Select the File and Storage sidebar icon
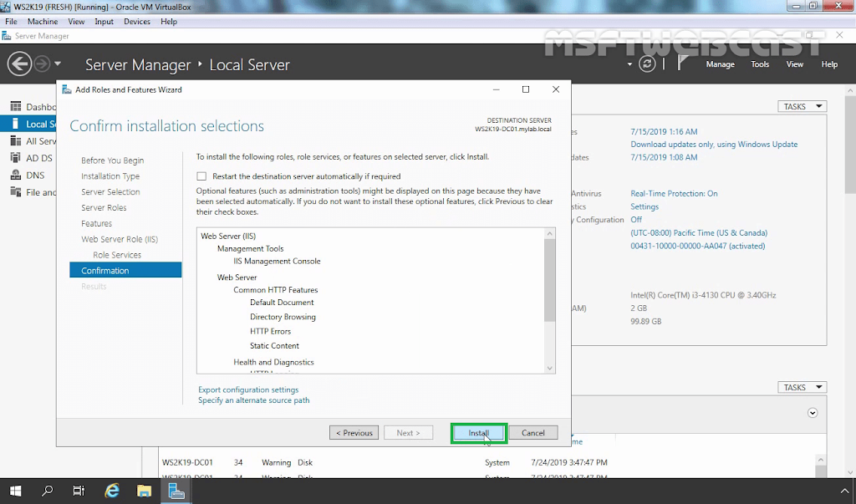This screenshot has height=504, width=856. coord(16,191)
